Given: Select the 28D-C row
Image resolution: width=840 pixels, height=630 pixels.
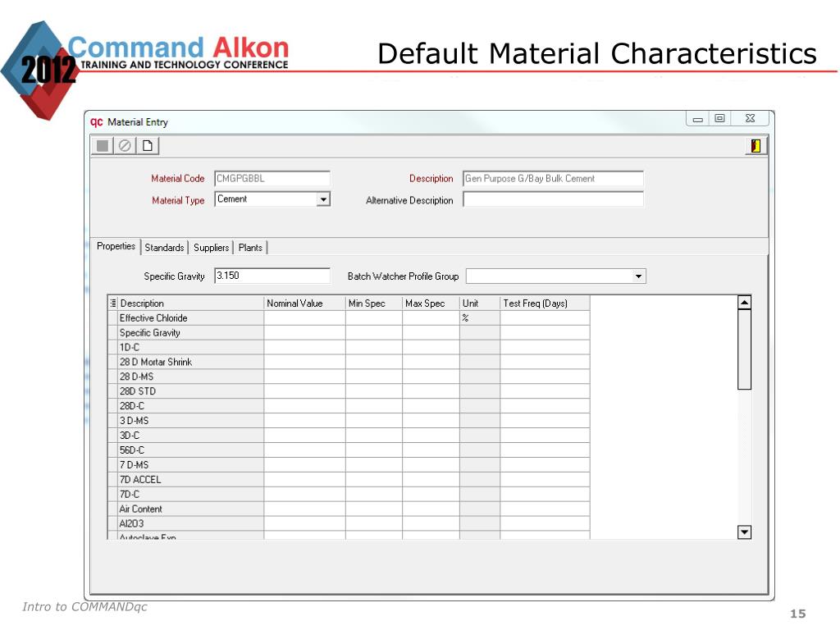Looking at the screenshot, I should [349, 406].
